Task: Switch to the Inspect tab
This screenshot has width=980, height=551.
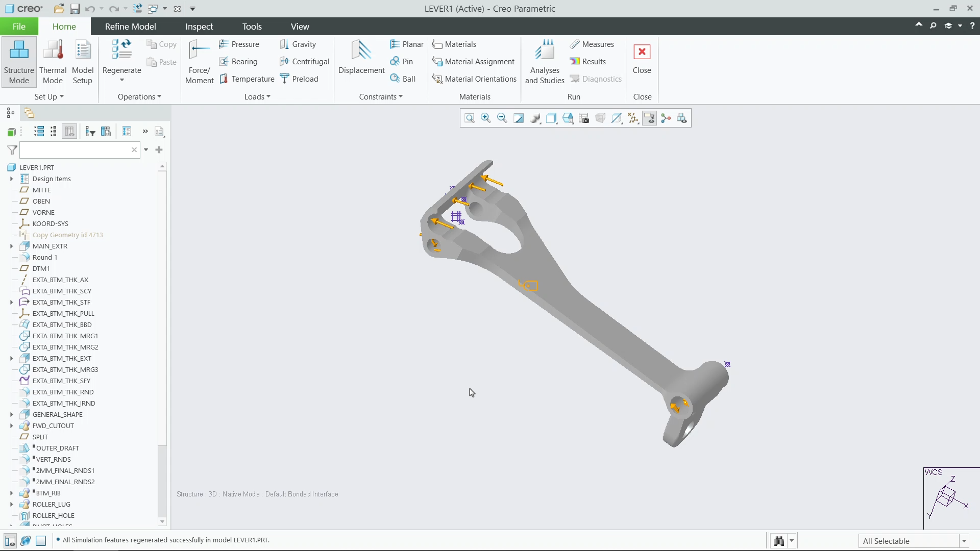Action: [199, 27]
